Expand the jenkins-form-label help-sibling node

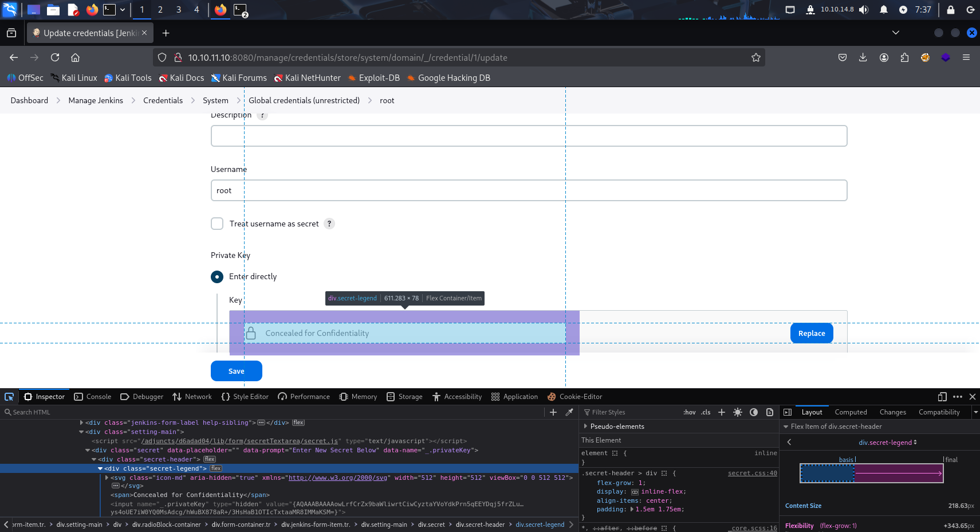(x=81, y=423)
